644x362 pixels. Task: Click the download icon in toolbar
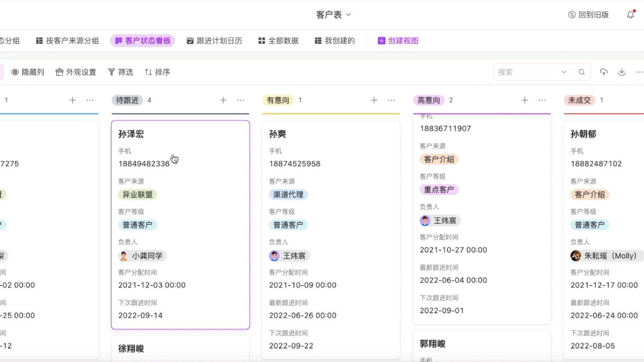click(x=622, y=72)
